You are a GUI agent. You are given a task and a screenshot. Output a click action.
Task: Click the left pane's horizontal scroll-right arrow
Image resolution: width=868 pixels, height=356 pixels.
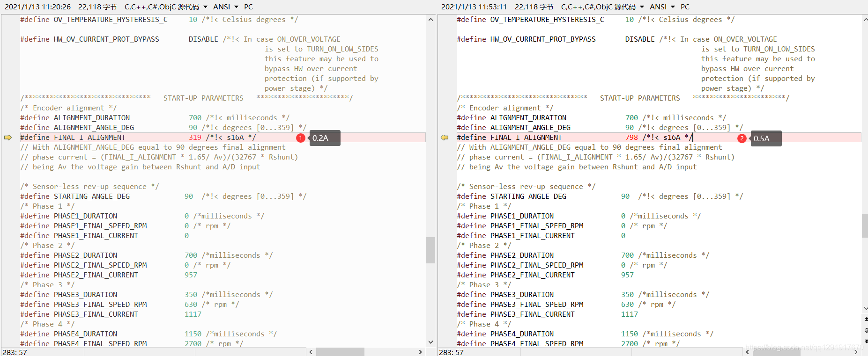pyautogui.click(x=420, y=352)
